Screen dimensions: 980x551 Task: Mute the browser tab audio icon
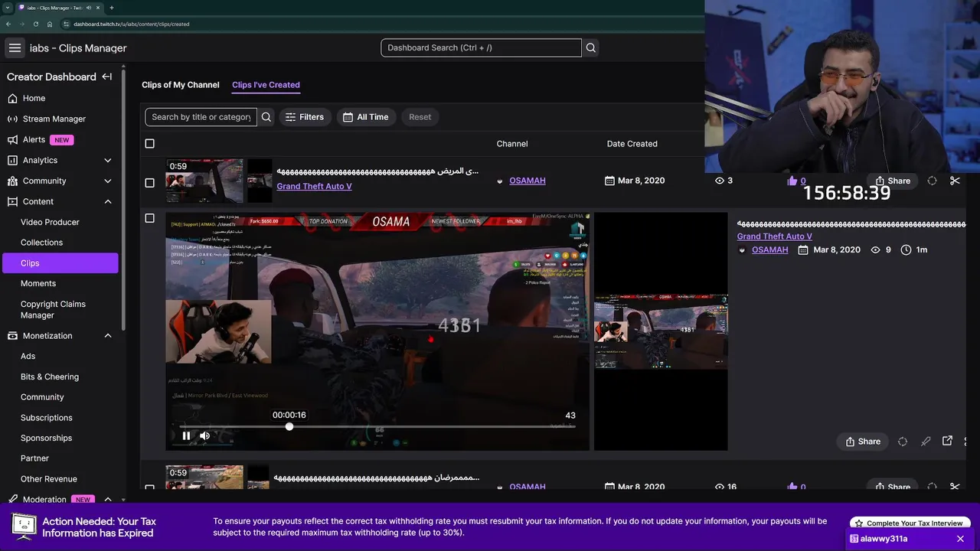89,8
